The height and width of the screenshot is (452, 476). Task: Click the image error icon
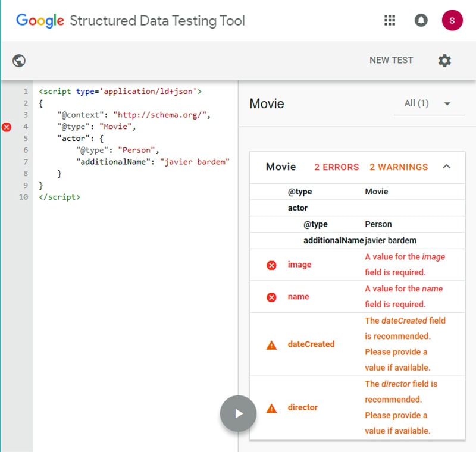271,265
